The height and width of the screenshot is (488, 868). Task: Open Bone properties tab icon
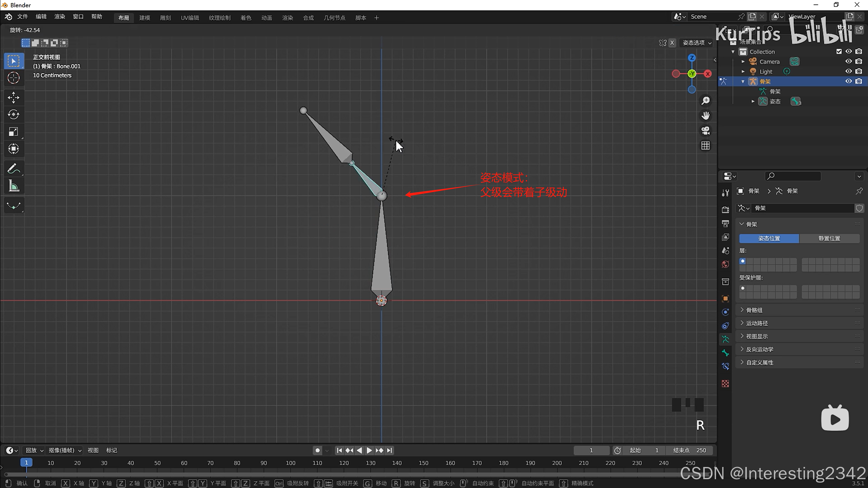(726, 353)
